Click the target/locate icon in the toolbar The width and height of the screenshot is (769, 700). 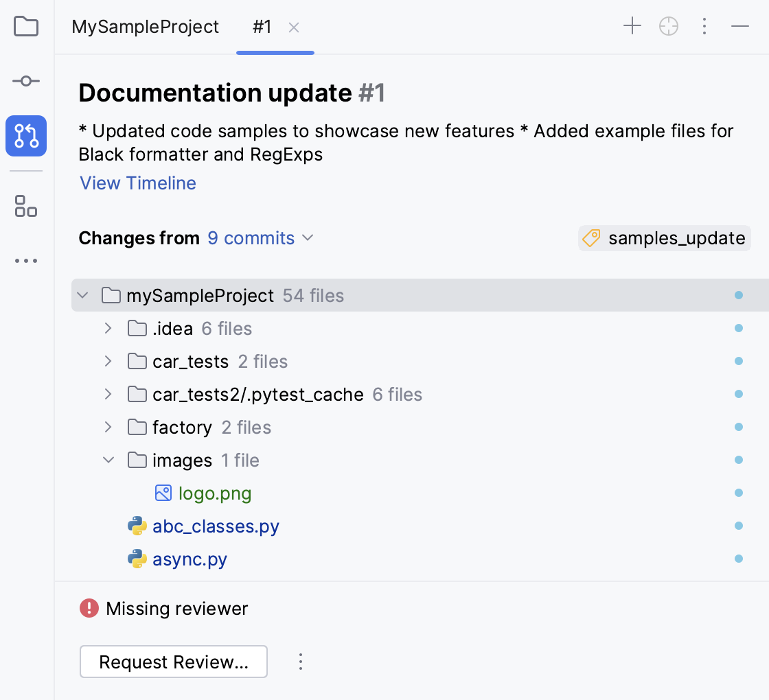tap(668, 25)
